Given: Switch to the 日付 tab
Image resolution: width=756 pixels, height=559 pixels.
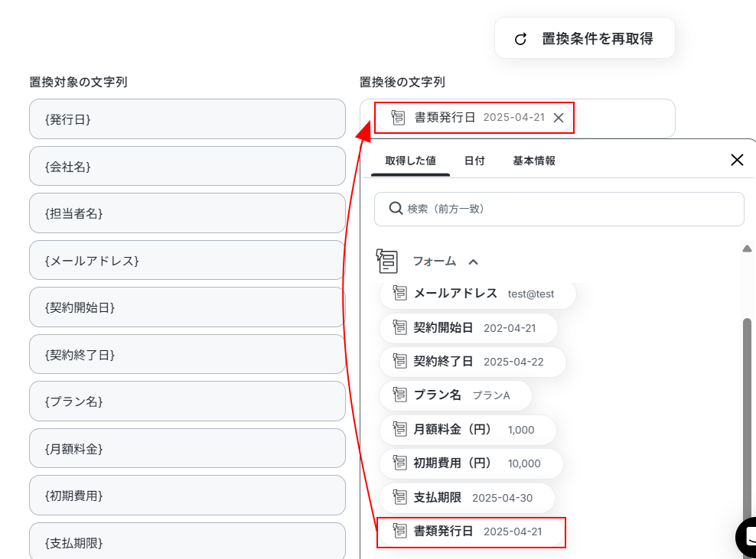Looking at the screenshot, I should [474, 161].
